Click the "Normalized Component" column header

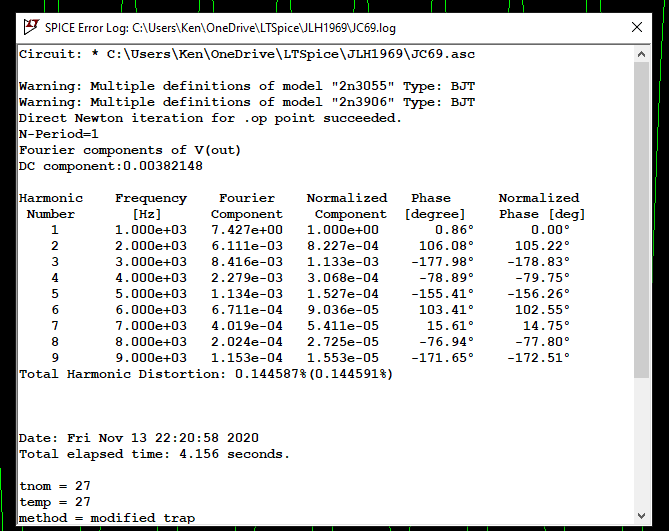347,206
